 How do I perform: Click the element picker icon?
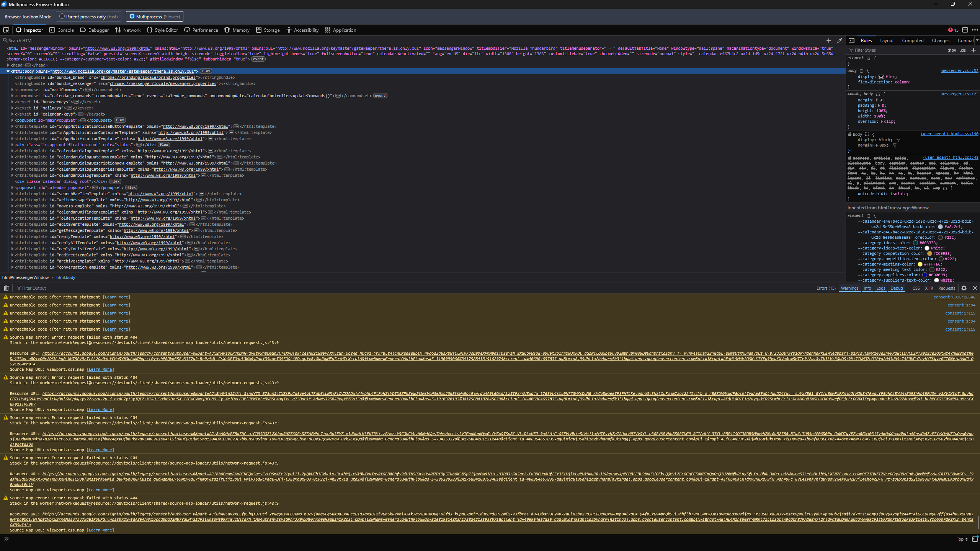tap(6, 30)
